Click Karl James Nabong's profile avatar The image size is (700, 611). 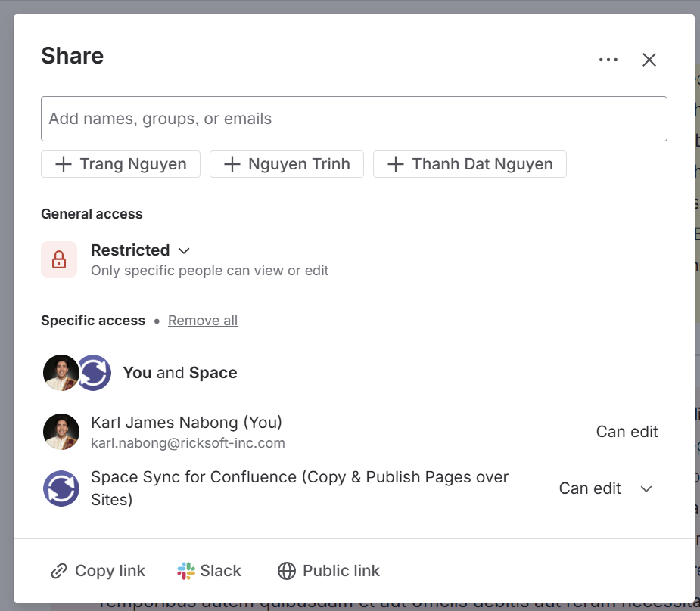click(x=61, y=432)
